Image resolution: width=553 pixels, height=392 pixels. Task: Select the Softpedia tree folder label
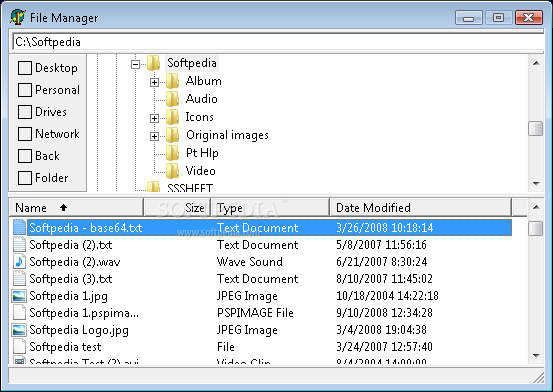click(192, 63)
